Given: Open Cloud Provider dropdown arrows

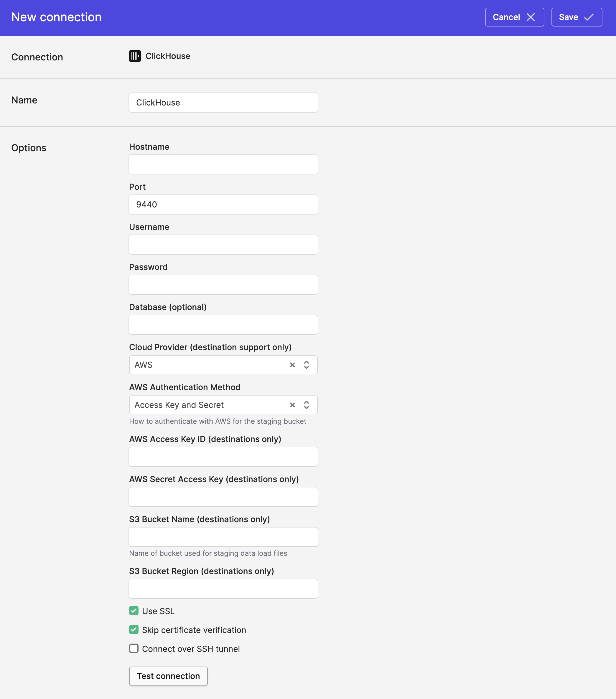Looking at the screenshot, I should point(307,365).
